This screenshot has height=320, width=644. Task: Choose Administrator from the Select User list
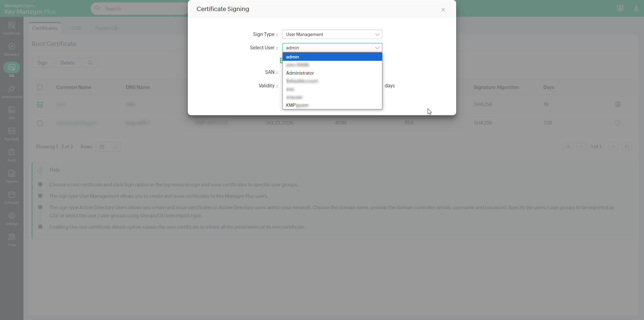pyautogui.click(x=300, y=73)
